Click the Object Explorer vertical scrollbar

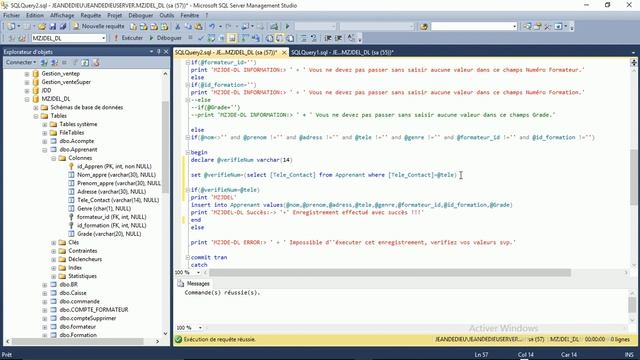click(165, 147)
